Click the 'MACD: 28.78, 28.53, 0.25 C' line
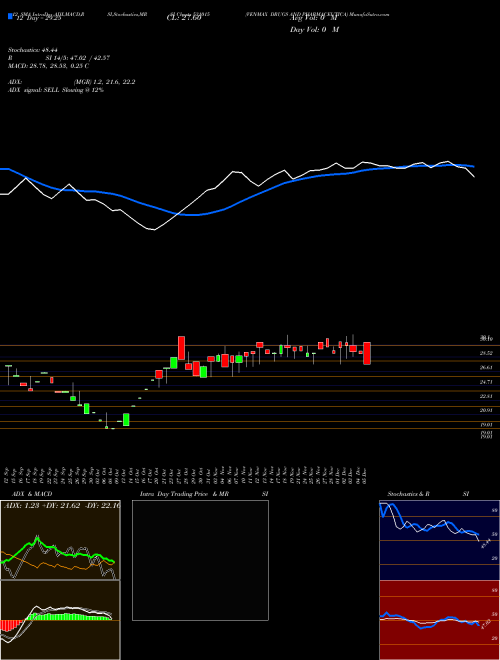The image size is (500, 660). click(x=48, y=66)
